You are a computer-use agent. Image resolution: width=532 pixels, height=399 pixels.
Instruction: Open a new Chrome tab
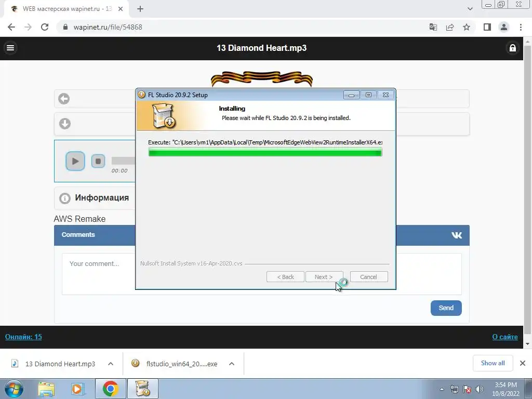tap(140, 9)
